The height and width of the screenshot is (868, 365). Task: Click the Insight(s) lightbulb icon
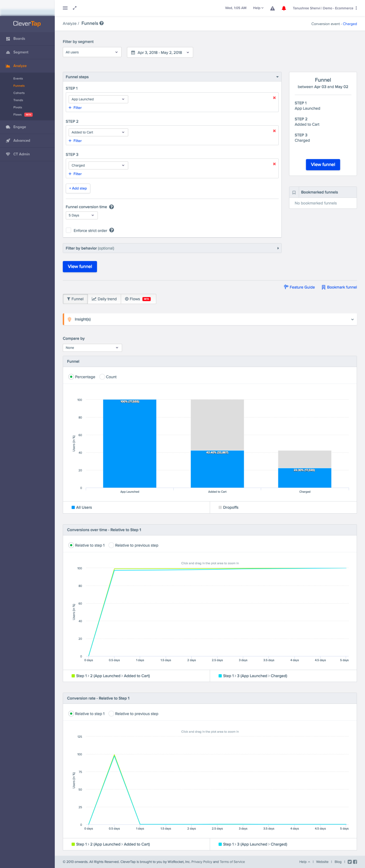[69, 319]
